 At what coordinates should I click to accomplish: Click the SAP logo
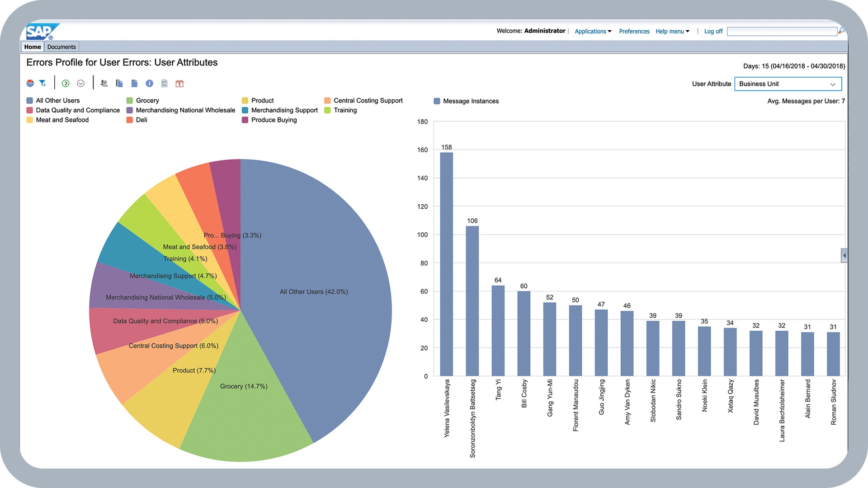click(42, 32)
